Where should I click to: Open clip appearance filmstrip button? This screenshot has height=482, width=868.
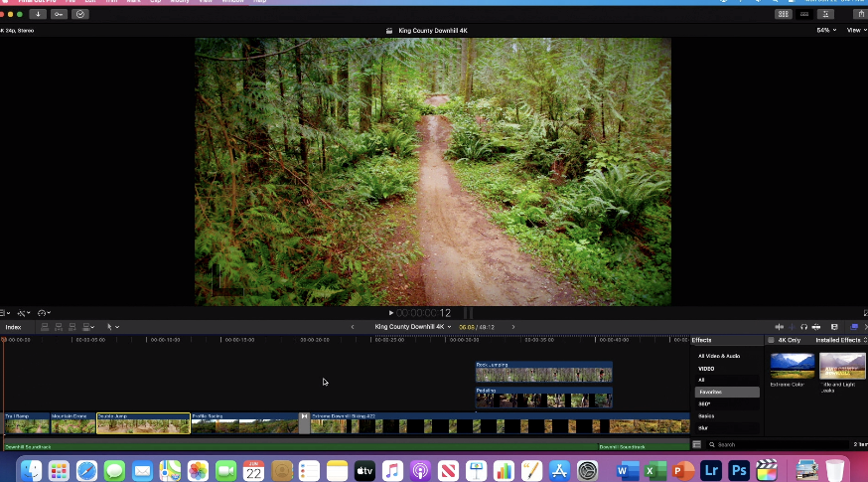834,327
